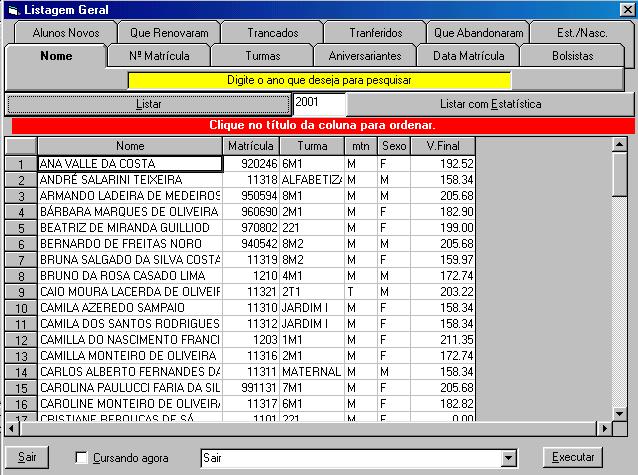The image size is (638, 475).
Task: Select row for CAIO MOURA LACERDA
Action: 128,291
